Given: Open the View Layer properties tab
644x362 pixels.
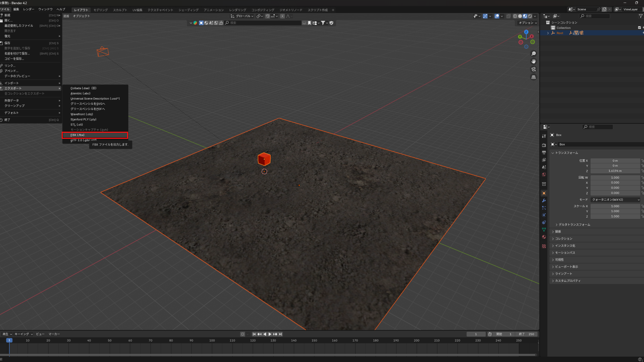Looking at the screenshot, I should [x=544, y=160].
